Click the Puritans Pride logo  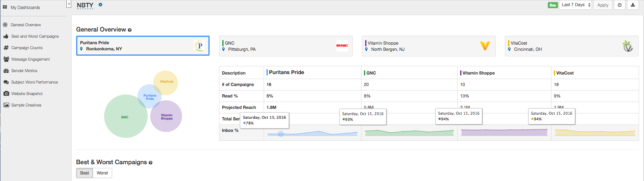tap(199, 45)
